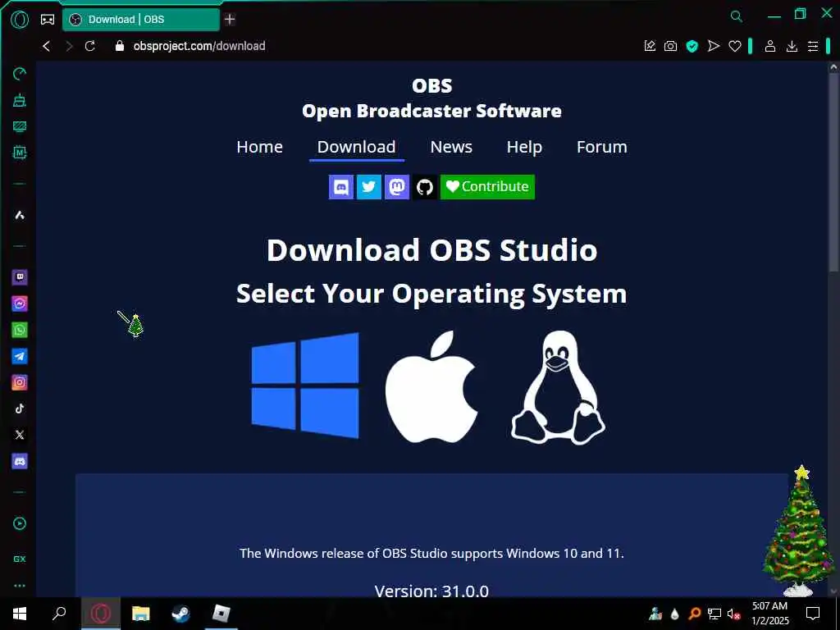Open the OBS Discord link icon
The height and width of the screenshot is (630, 840).
[x=341, y=187]
